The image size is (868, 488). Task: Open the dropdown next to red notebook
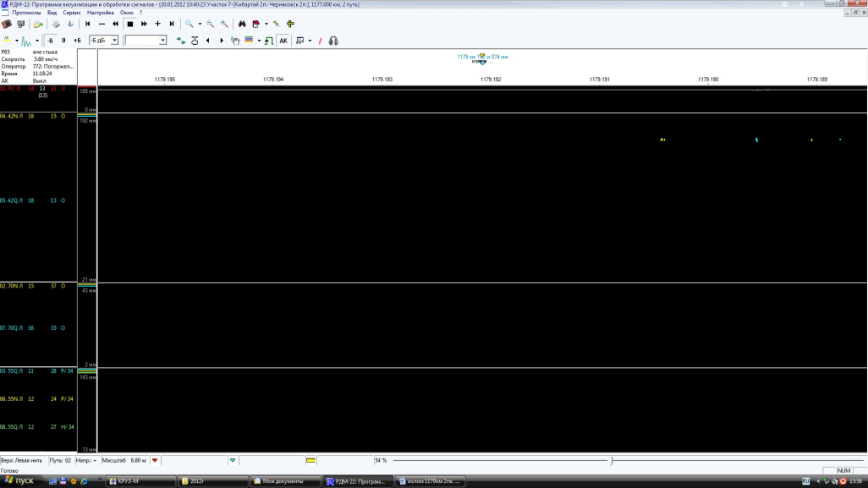point(266,25)
